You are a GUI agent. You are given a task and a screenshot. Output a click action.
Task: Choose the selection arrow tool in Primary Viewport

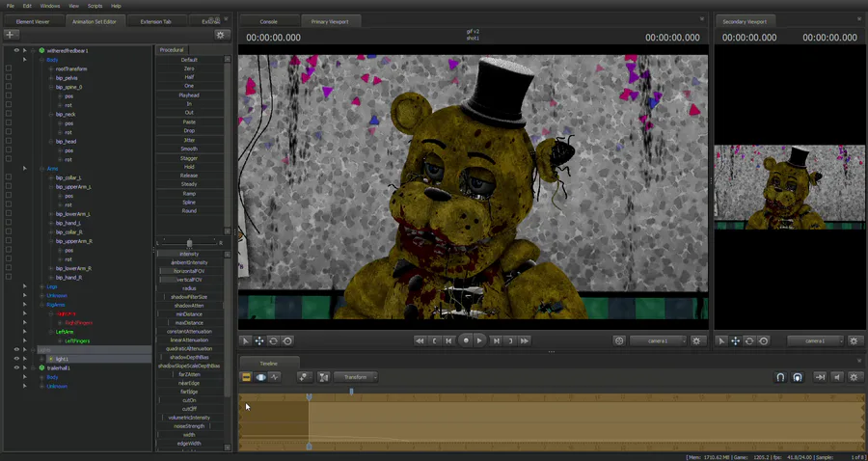coord(245,340)
